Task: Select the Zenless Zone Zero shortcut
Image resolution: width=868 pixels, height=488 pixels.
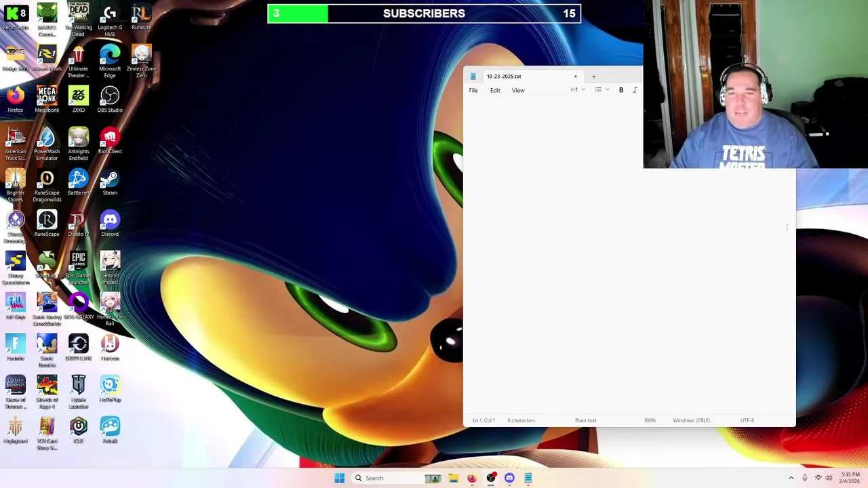Action: 141,62
